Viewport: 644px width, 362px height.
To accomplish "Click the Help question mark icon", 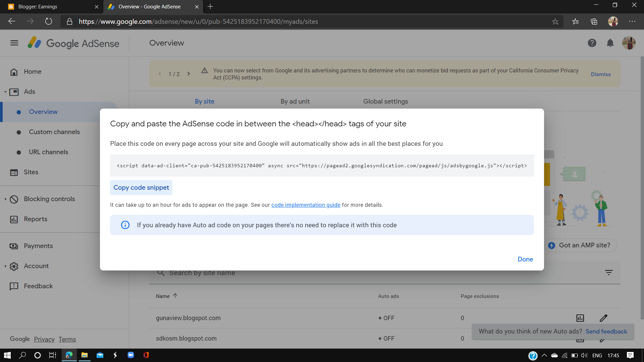I will point(592,43).
